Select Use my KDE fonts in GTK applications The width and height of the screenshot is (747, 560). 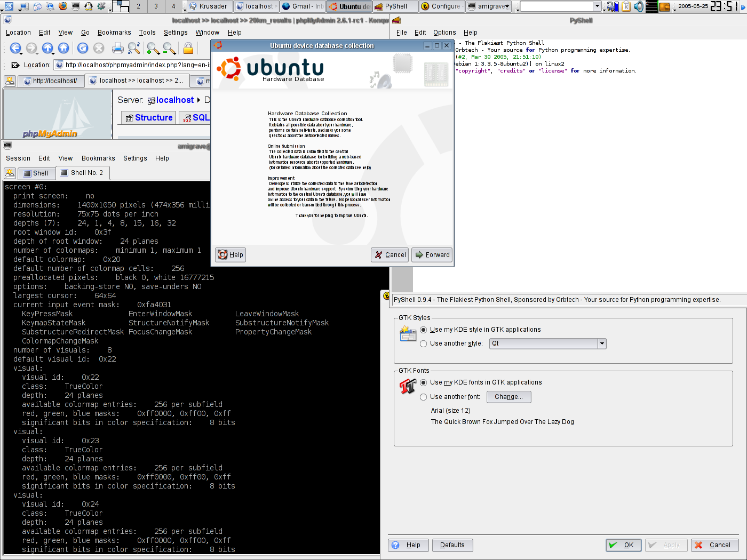click(481, 382)
